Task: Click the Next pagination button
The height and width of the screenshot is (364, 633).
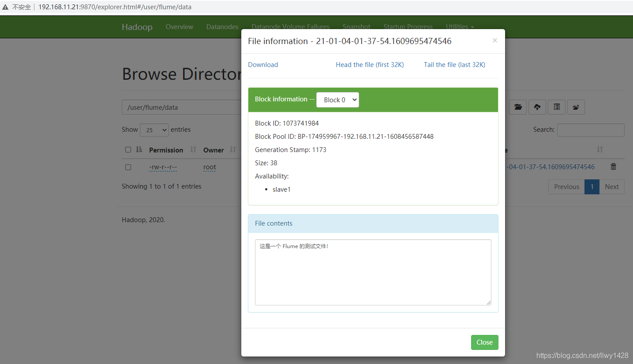Action: click(612, 187)
